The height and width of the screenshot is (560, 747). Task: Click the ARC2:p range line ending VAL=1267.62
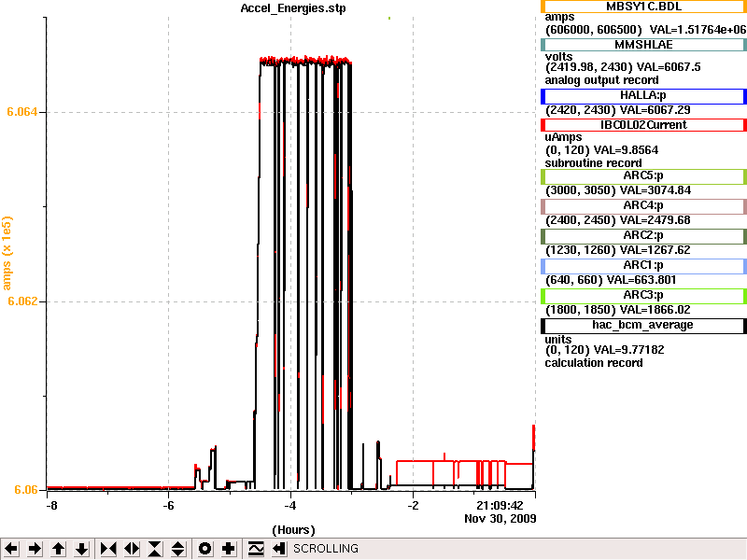point(618,250)
